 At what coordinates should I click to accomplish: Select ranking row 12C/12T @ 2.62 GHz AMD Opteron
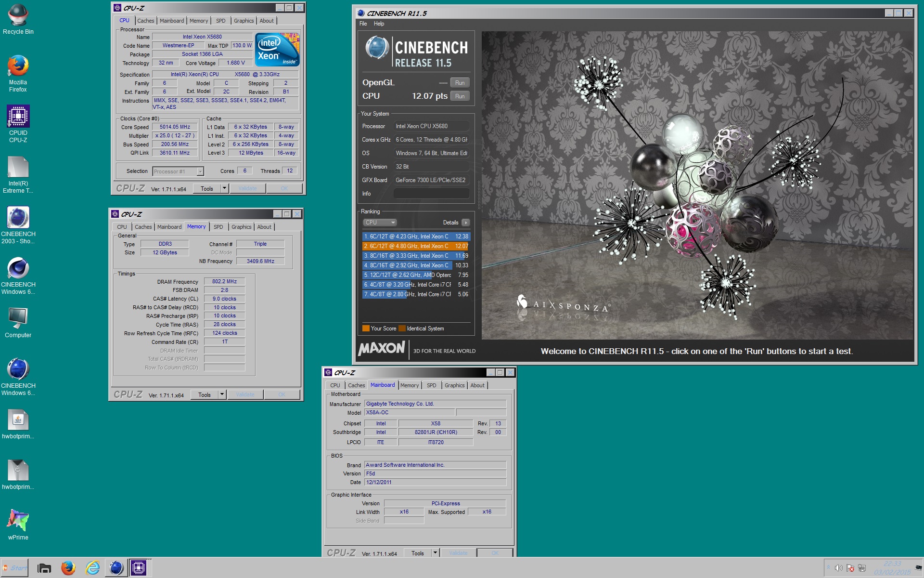coord(416,275)
